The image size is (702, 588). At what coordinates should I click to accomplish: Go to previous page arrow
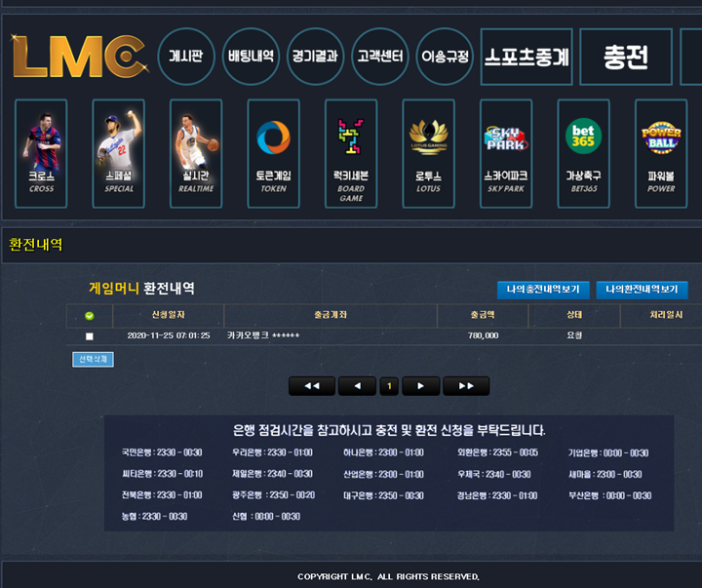coord(357,386)
